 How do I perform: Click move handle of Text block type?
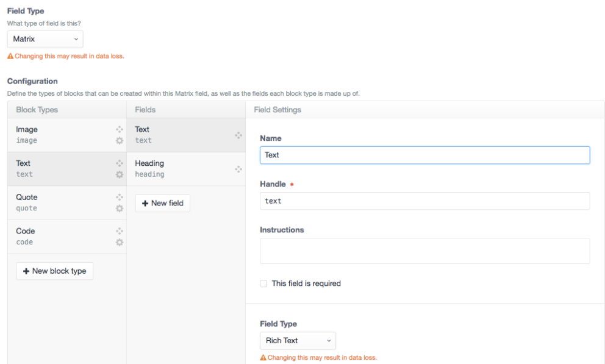120,163
